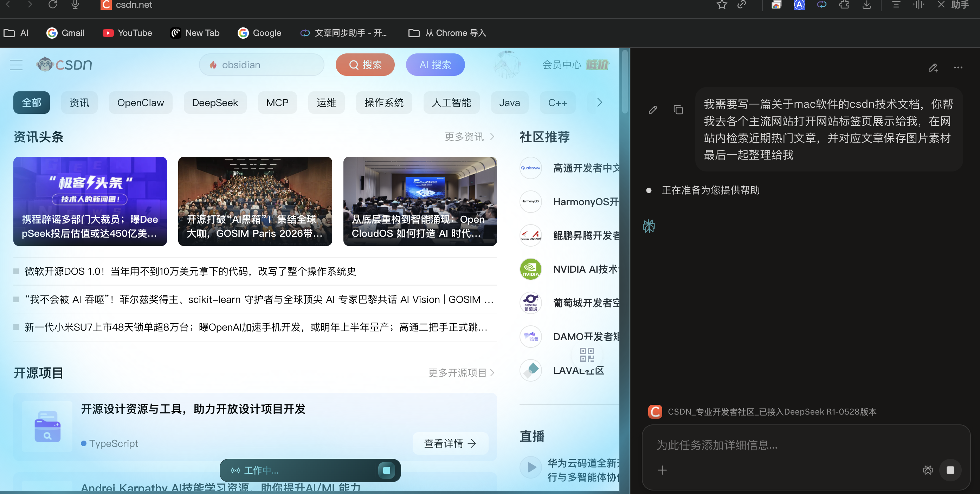Switch to the DeepSeek tab
The height and width of the screenshot is (494, 980).
click(215, 103)
